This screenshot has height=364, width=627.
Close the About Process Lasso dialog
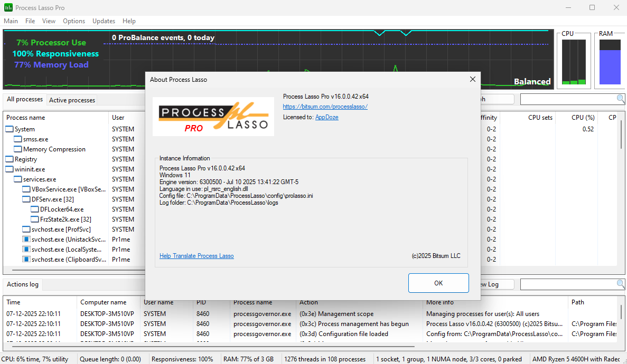473,79
